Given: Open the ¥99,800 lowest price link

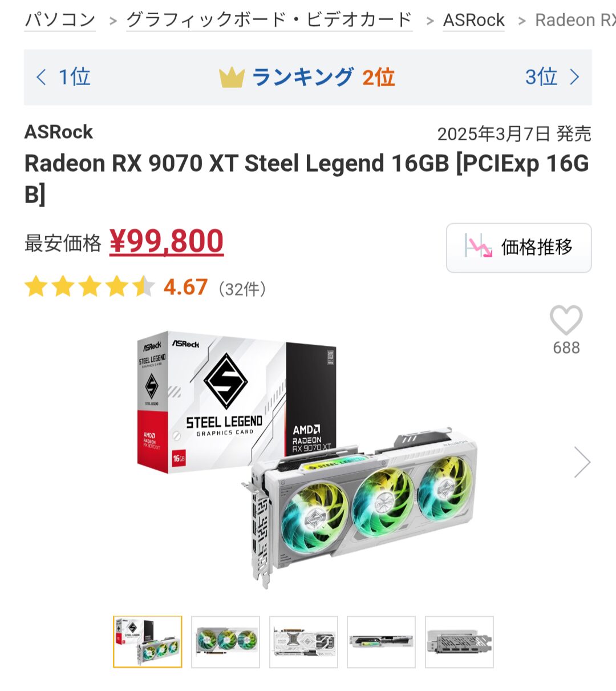Looking at the screenshot, I should (167, 241).
